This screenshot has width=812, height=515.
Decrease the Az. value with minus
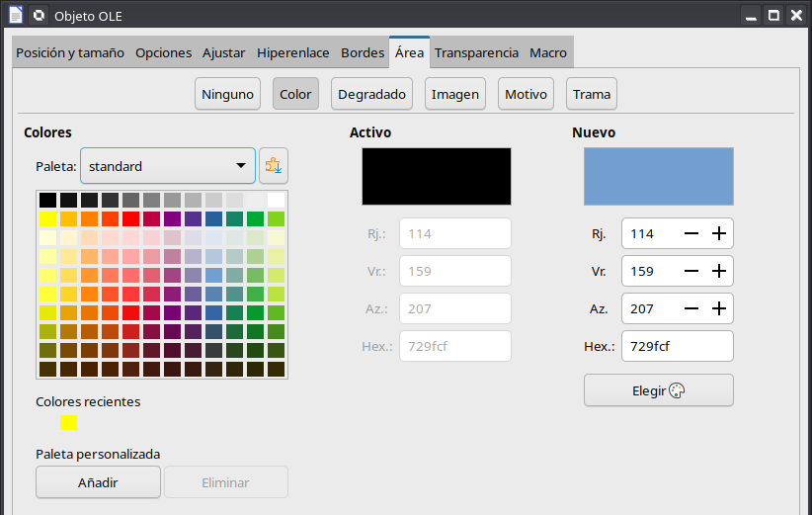(691, 308)
